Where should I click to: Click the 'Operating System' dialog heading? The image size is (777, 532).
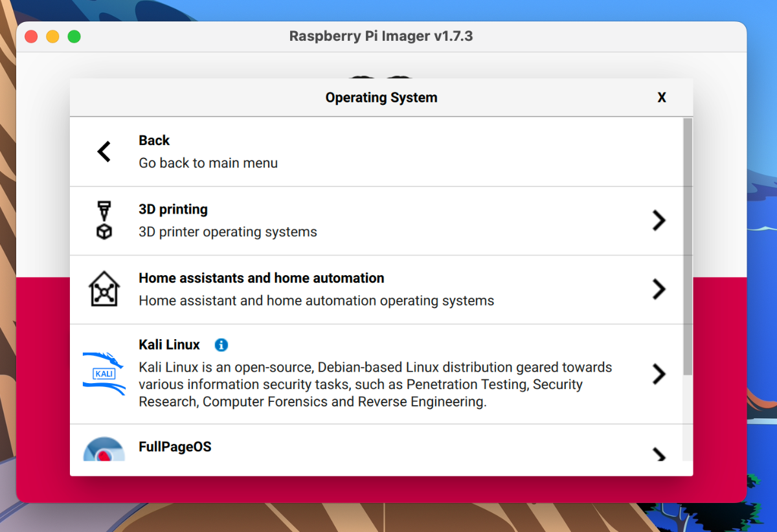pyautogui.click(x=381, y=98)
